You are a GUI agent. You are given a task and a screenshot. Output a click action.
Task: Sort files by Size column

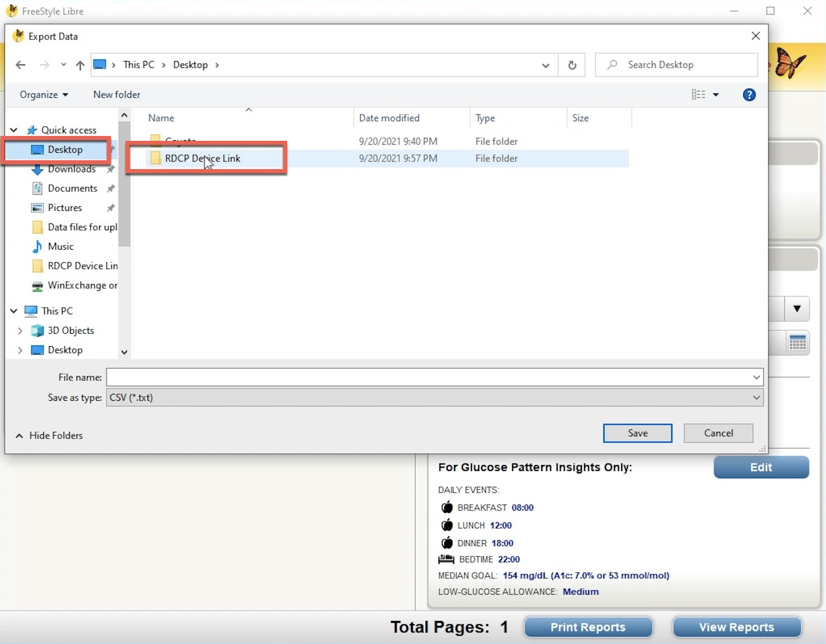[x=580, y=118]
